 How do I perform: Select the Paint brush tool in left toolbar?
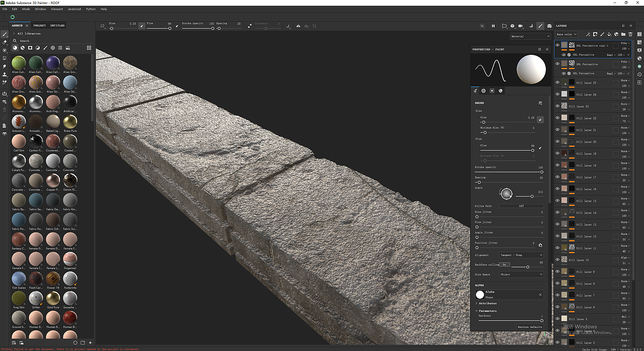(x=5, y=34)
